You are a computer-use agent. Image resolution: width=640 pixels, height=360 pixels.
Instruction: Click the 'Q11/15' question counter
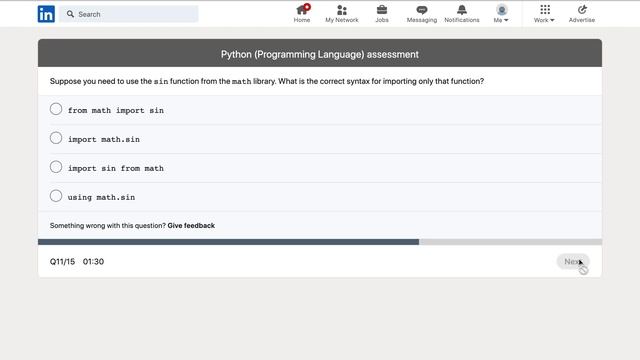coord(62,262)
